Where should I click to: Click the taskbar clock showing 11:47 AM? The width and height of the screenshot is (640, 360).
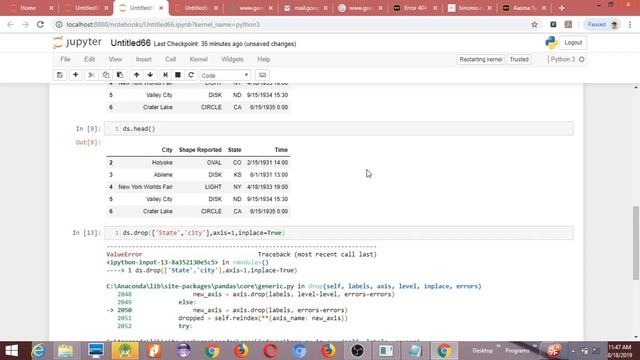point(620,351)
